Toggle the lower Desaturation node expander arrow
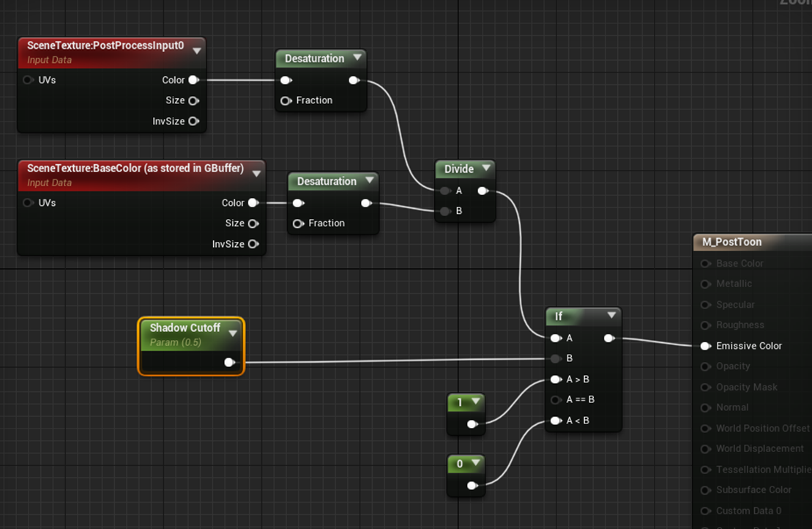Screen dimensions: 812x529 pyautogui.click(x=370, y=180)
